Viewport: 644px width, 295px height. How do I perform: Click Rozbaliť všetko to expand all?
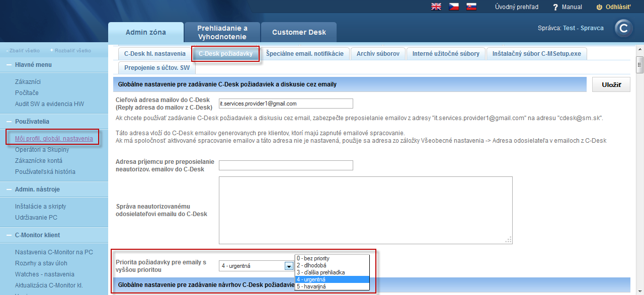tap(70, 51)
